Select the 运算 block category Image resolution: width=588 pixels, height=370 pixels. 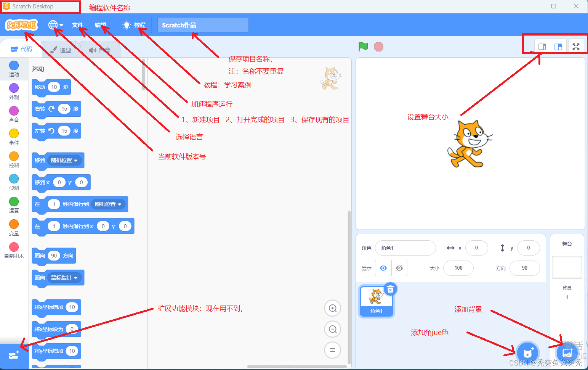[x=14, y=205]
